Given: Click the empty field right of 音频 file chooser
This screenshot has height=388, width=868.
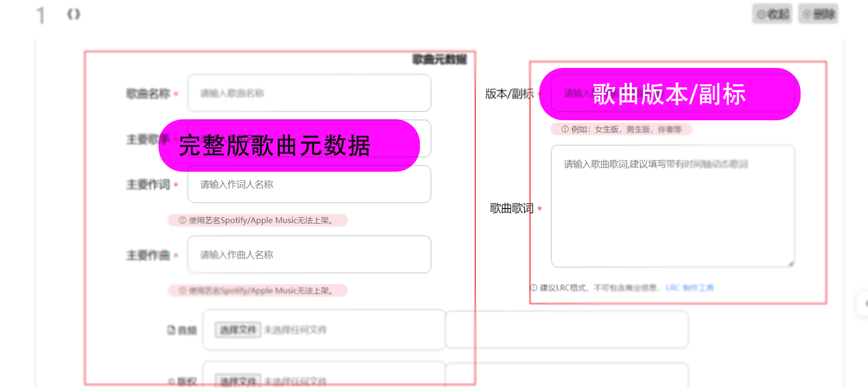Looking at the screenshot, I should tap(567, 330).
